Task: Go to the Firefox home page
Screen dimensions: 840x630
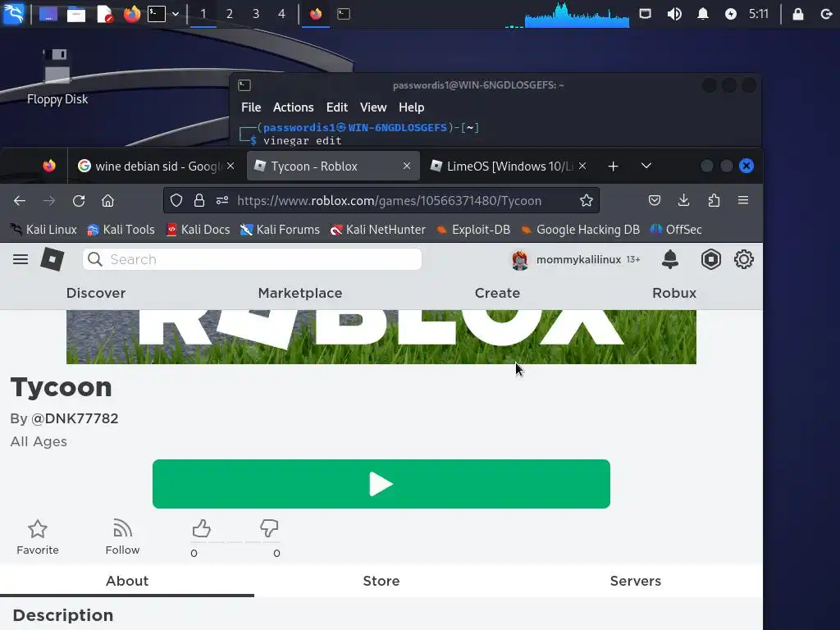Action: 107,200
